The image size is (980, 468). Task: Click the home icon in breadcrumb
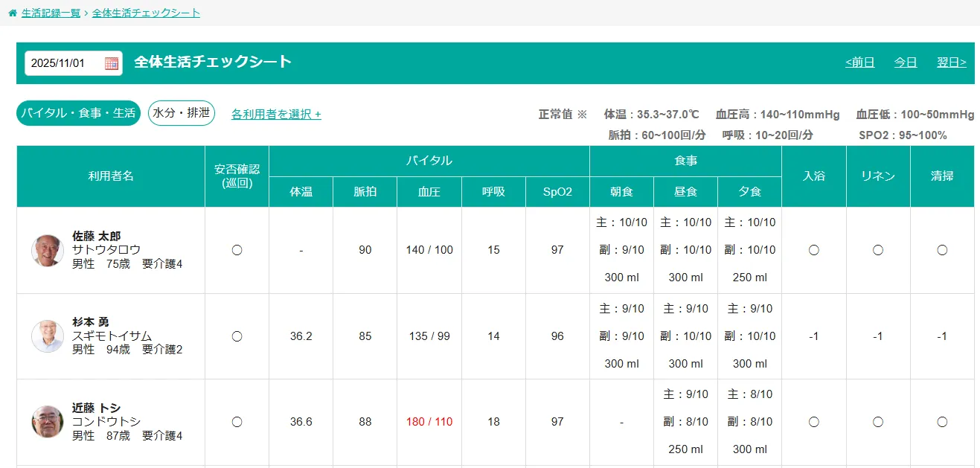pos(12,13)
